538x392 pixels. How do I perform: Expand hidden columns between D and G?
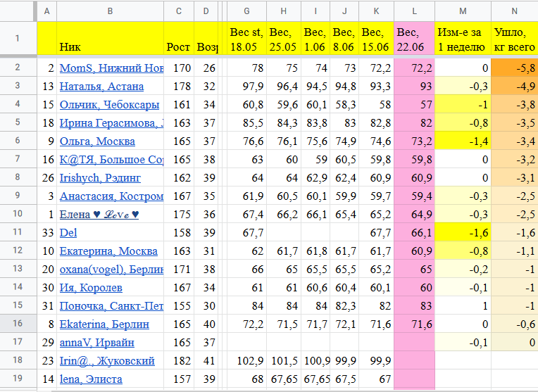221,11
